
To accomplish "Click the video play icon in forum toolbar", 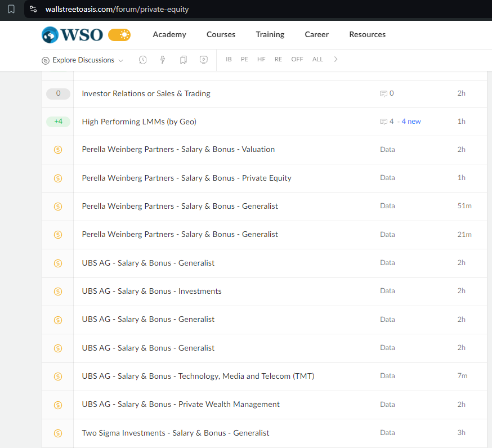I will tap(204, 60).
